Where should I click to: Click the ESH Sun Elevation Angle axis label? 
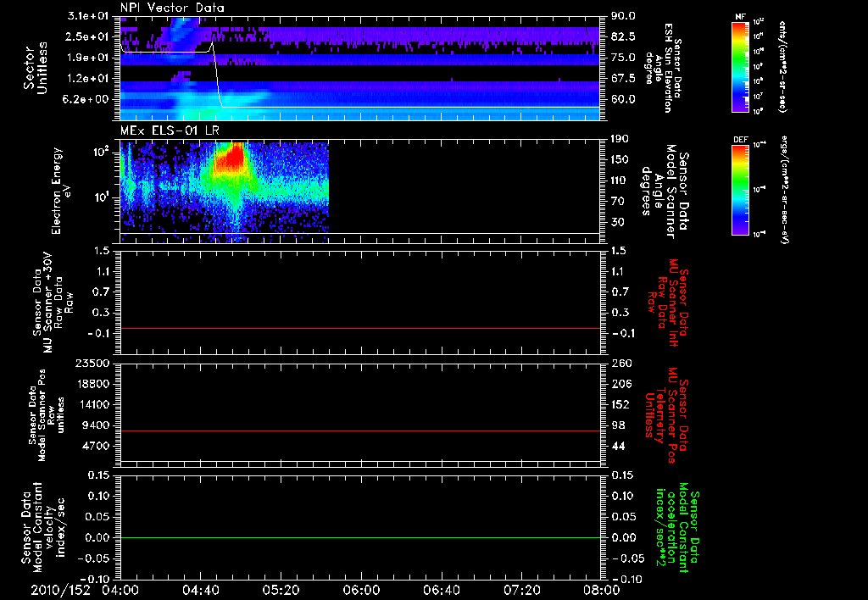(663, 68)
